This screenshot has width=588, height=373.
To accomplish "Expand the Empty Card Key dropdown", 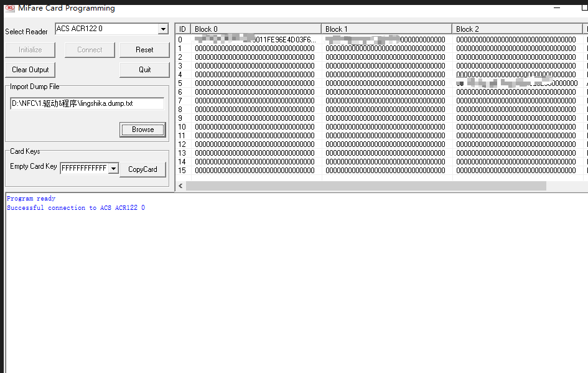I will point(113,169).
